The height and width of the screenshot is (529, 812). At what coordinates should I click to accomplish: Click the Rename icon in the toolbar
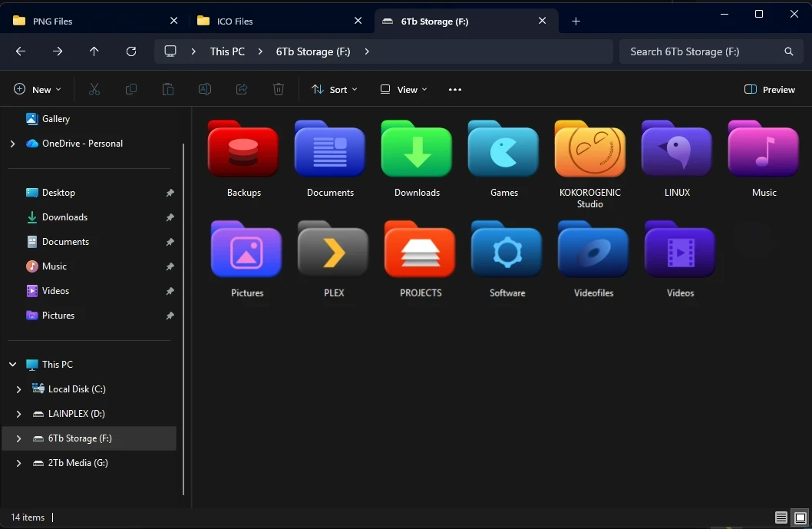click(x=205, y=89)
